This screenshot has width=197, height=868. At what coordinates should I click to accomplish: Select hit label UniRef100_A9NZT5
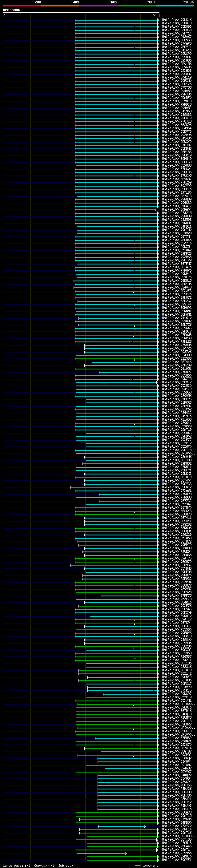pyautogui.click(x=176, y=379)
